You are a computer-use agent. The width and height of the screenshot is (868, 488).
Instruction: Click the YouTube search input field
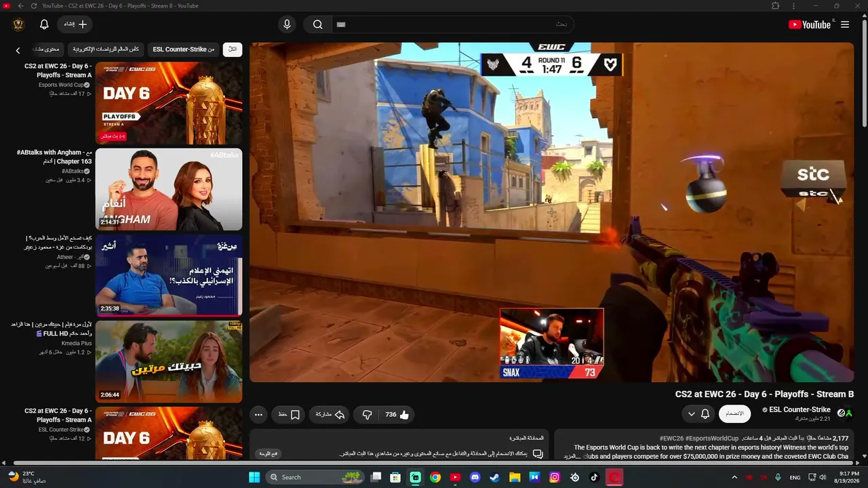[x=454, y=24]
